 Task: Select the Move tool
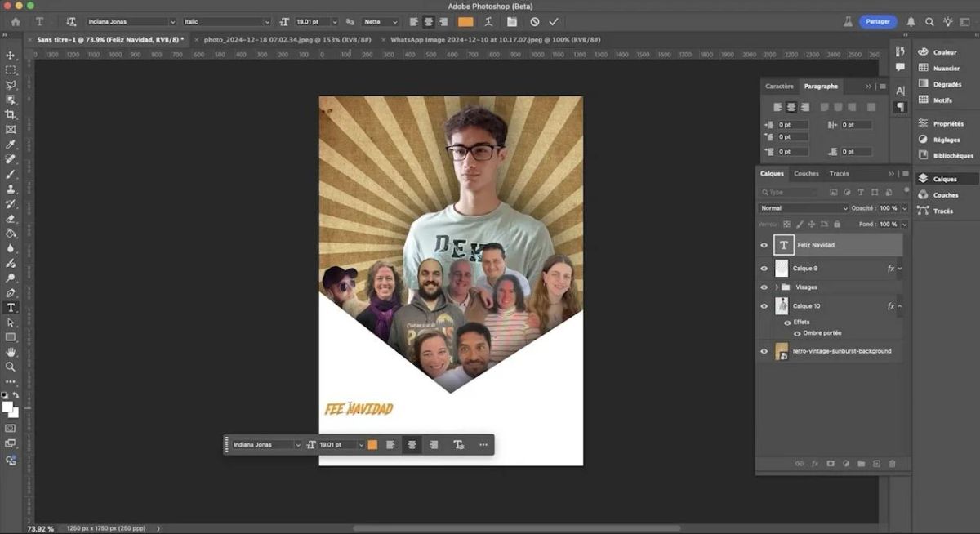click(x=11, y=56)
